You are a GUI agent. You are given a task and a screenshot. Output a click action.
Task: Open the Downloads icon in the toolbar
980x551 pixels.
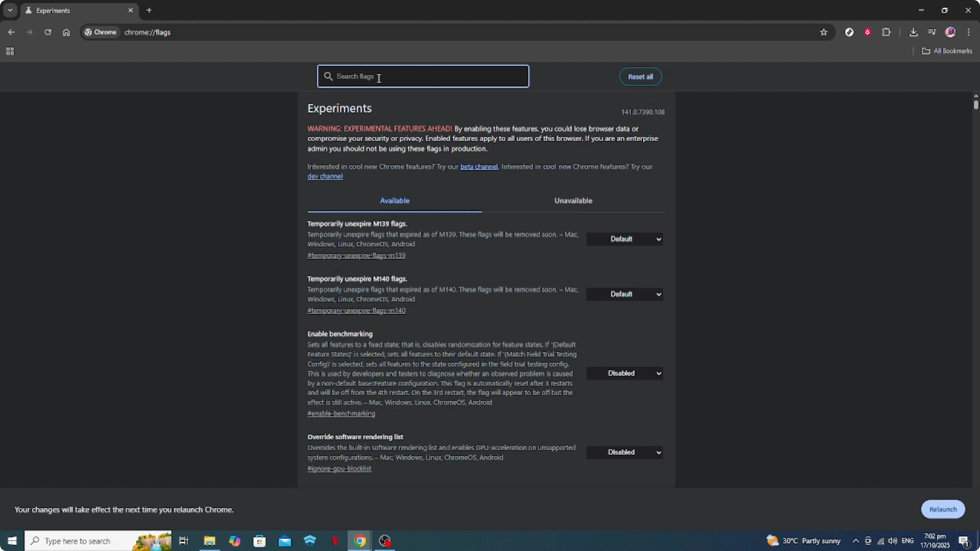point(914,32)
